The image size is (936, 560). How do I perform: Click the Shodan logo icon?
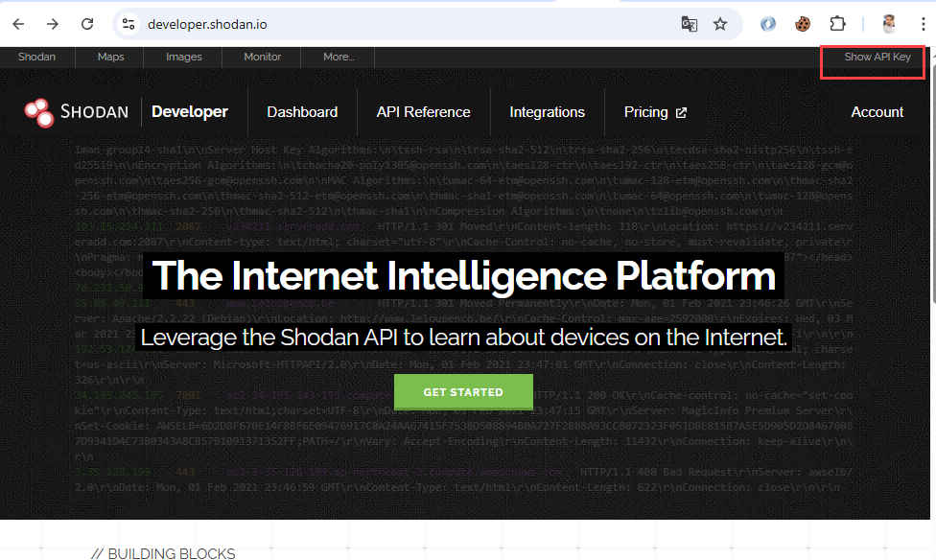(38, 112)
